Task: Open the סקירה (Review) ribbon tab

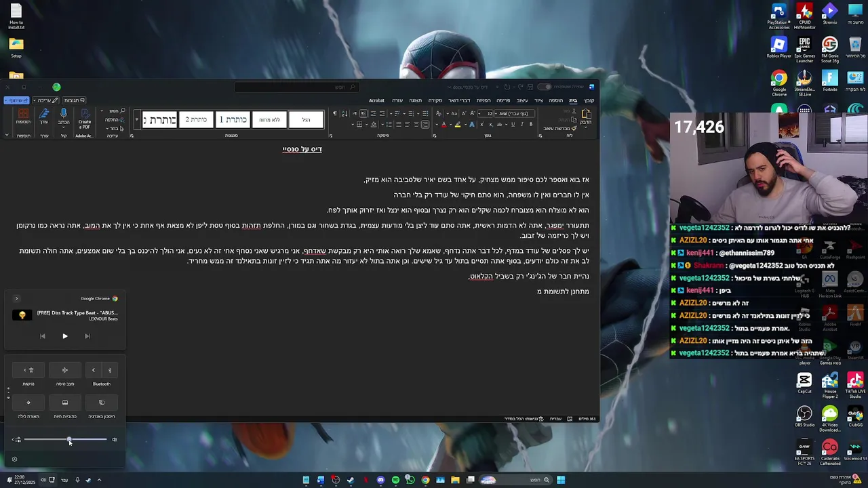Action: click(x=435, y=100)
